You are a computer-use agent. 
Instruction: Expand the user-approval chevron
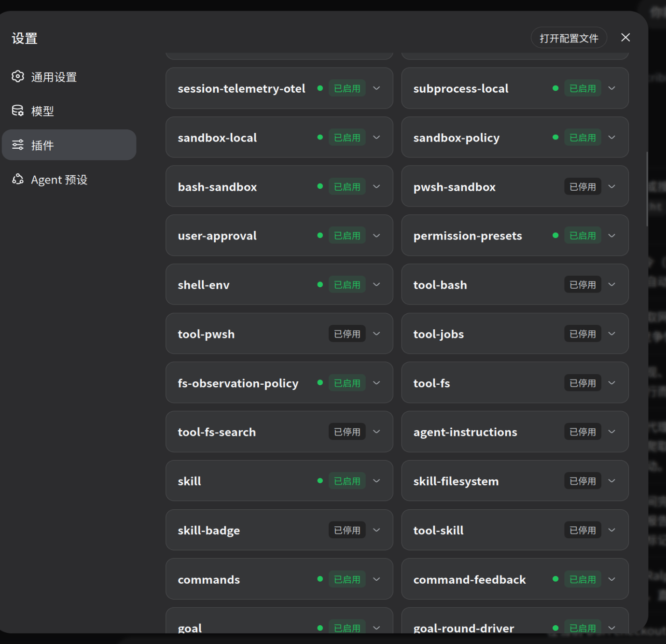point(377,236)
